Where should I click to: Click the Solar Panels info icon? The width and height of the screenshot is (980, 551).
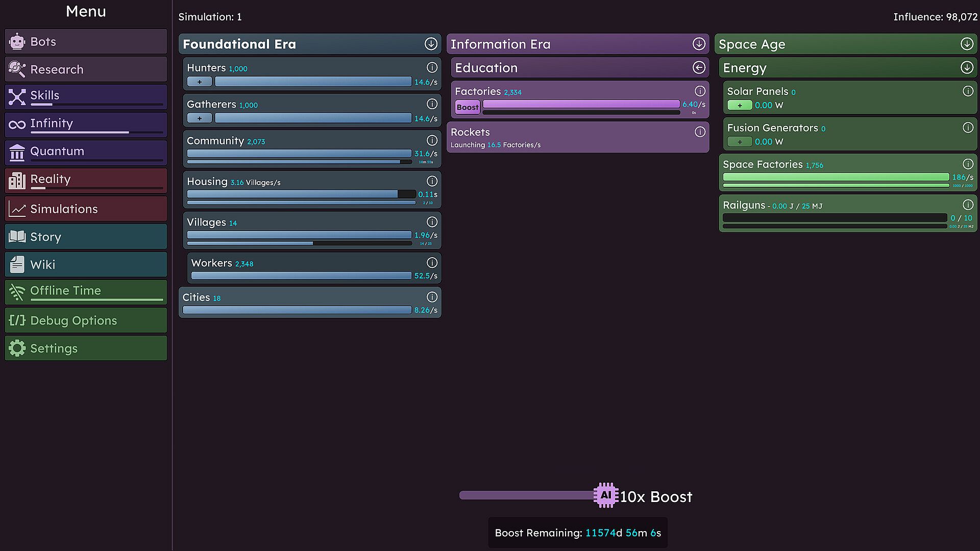pyautogui.click(x=967, y=91)
